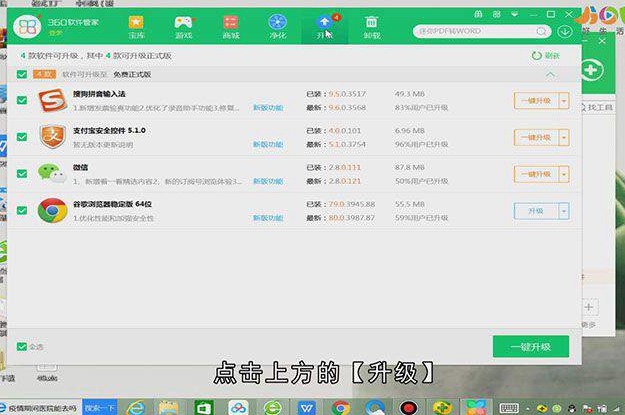Open 新版功能 link for 微信
This screenshot has height=415, width=625.
268,181
